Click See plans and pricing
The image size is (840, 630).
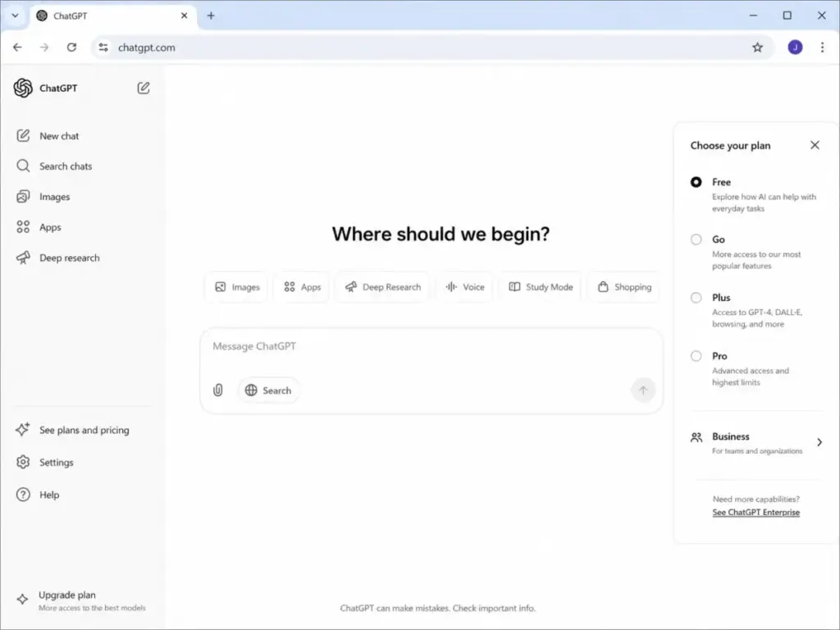(x=84, y=430)
